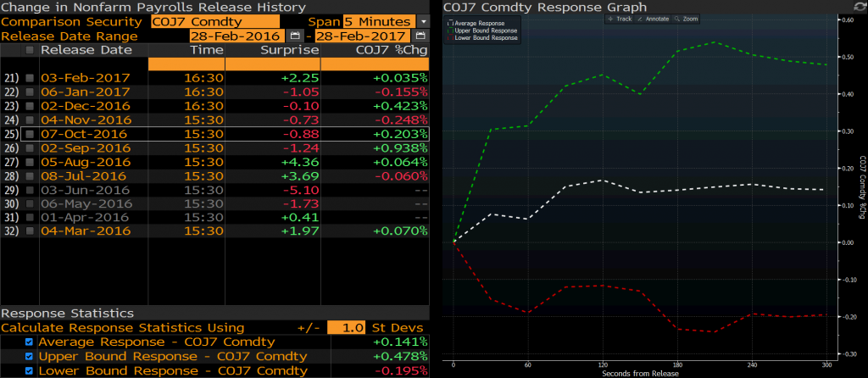Viewport: 868px width, 378px height.
Task: Select the Annotate pencil tool
Action: click(x=654, y=19)
